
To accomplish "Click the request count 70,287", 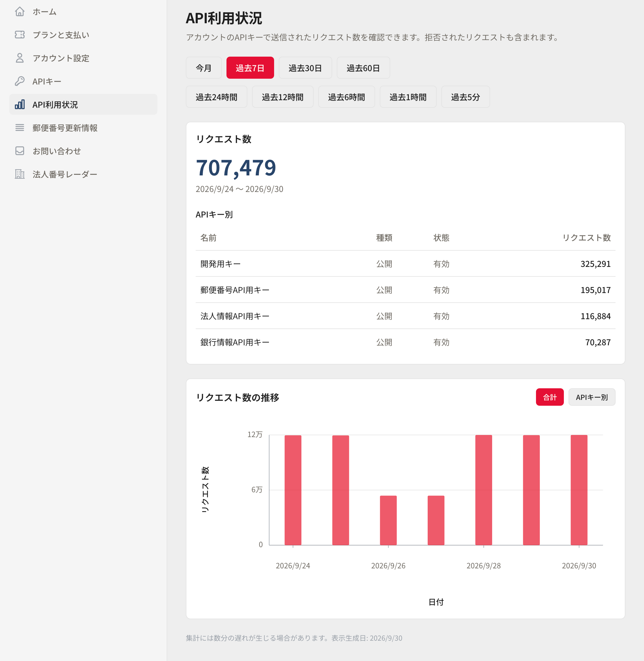I will pos(598,342).
